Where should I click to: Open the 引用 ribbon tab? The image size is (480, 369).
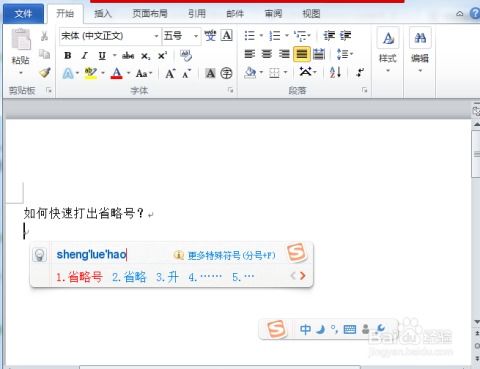[x=197, y=14]
